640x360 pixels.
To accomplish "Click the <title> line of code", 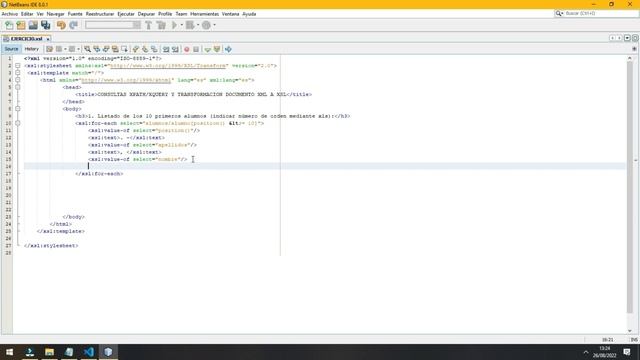I will point(193,94).
